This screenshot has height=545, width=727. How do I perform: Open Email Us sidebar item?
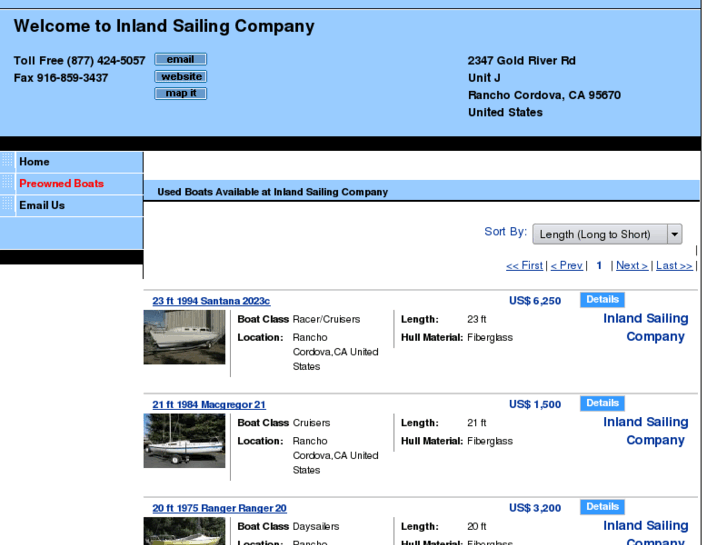point(42,205)
